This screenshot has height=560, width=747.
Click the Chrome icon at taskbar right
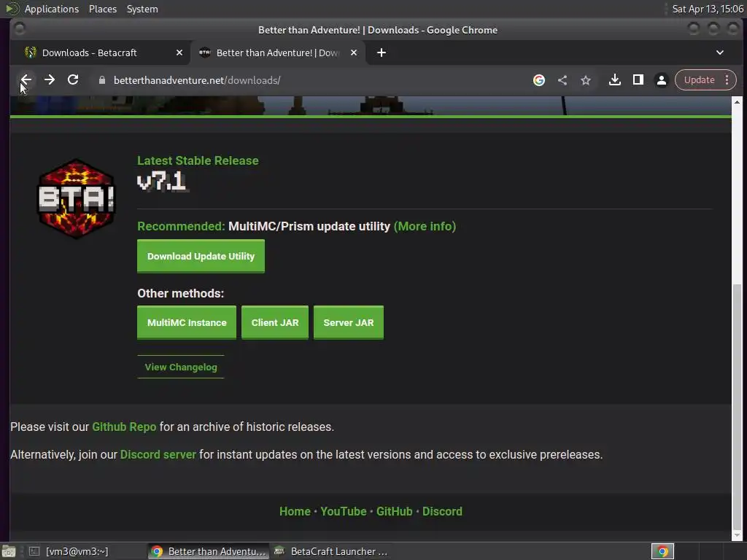click(662, 551)
